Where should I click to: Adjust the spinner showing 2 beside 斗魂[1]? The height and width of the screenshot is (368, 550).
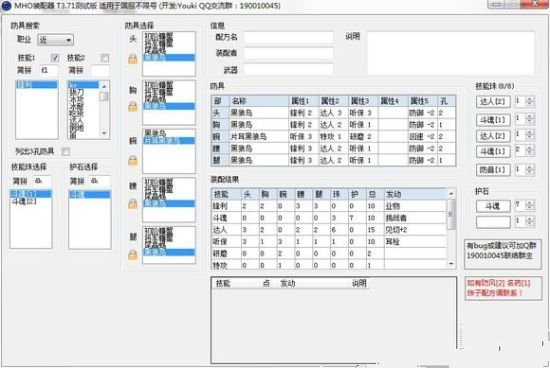tap(530, 150)
